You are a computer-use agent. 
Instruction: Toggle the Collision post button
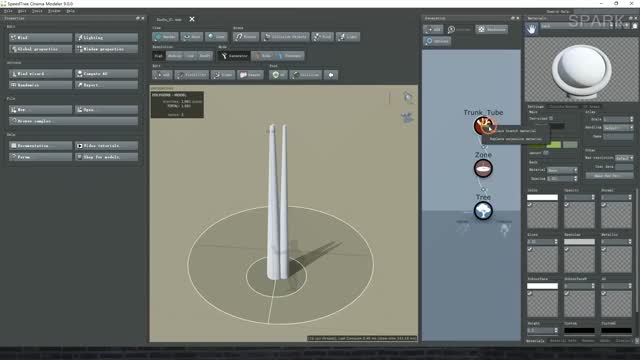tap(306, 75)
